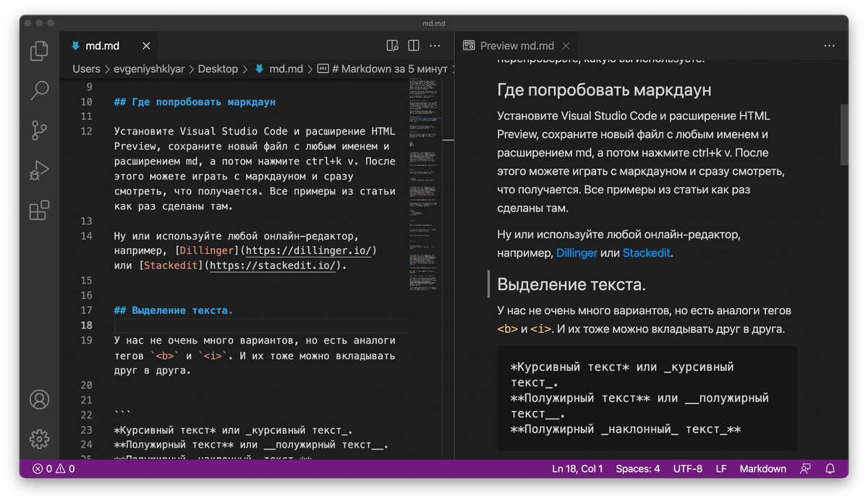Click the stackedit.io URL in editor

point(273,265)
